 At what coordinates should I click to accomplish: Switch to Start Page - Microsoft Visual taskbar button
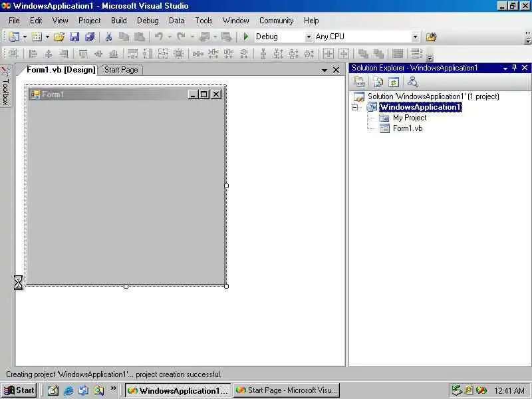(287, 390)
